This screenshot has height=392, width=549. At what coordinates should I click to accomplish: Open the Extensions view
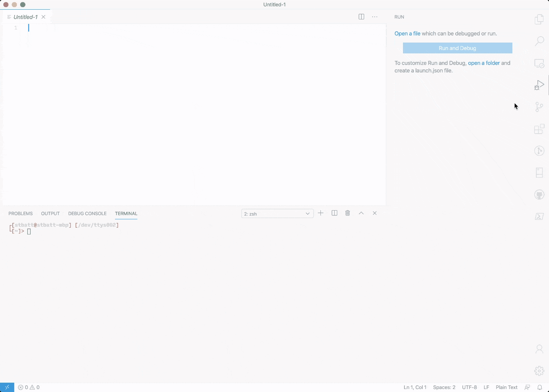(x=539, y=129)
